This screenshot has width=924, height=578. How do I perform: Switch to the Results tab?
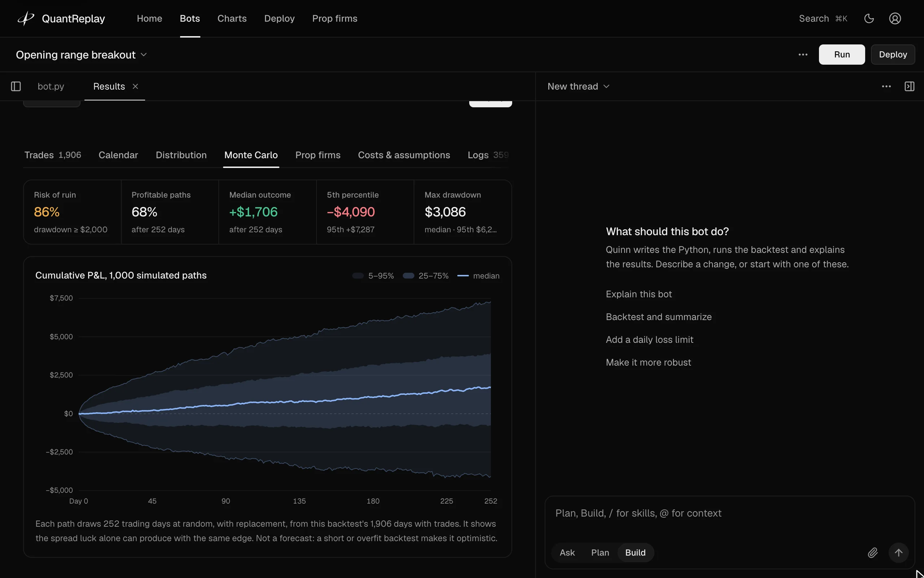tap(109, 86)
